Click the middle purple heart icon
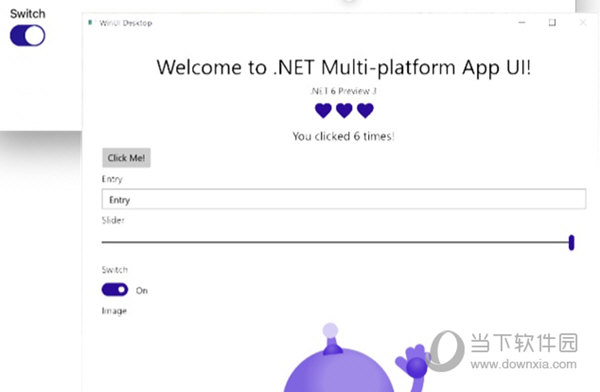Viewport: 600px width, 392px height. click(344, 111)
